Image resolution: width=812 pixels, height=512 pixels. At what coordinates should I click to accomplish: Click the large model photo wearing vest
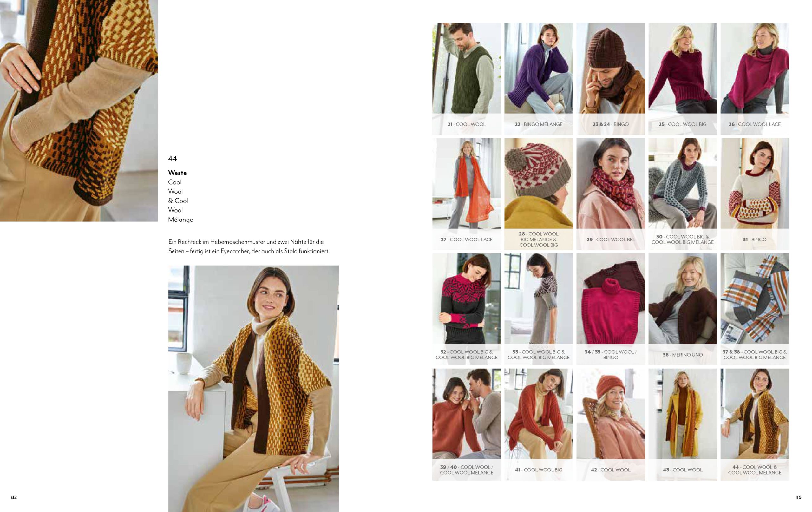click(x=253, y=388)
